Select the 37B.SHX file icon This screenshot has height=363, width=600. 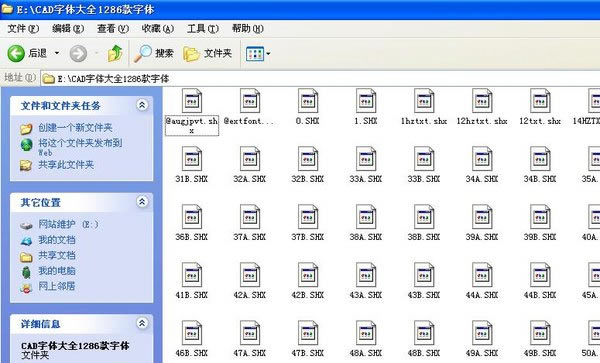coord(308,217)
